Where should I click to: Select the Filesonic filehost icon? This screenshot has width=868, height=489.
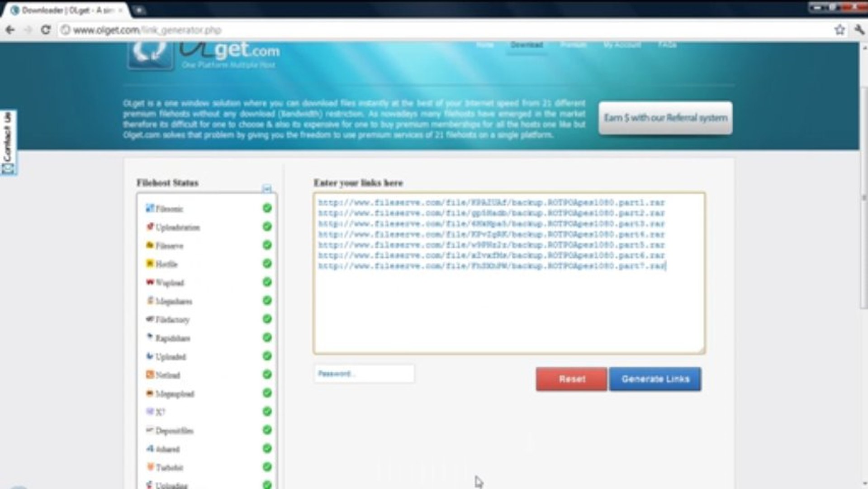(149, 209)
